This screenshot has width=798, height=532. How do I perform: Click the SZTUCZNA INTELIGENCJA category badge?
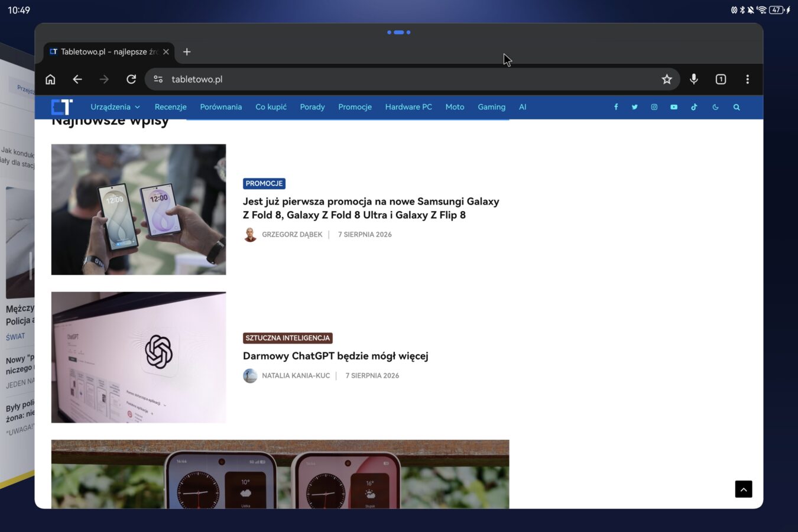pyautogui.click(x=288, y=338)
